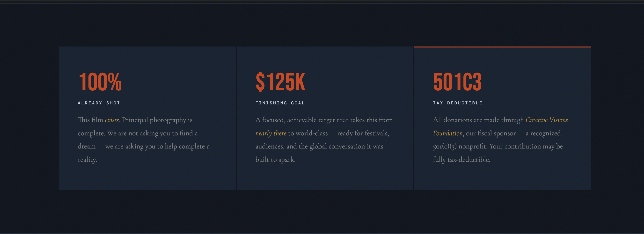This screenshot has height=234, width=644.
Task: Click the phrase "Principal photography"
Action: [154, 120]
